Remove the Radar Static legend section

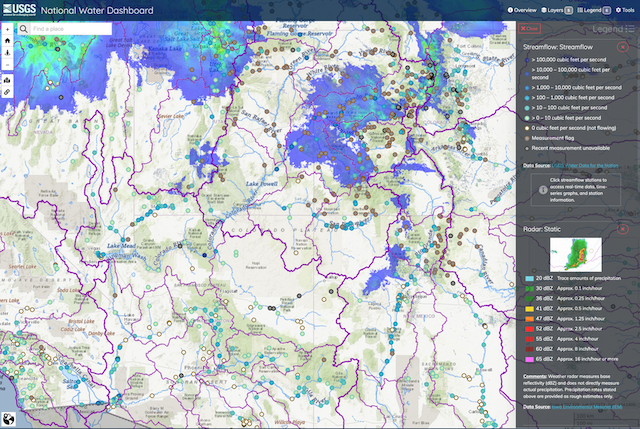pyautogui.click(x=622, y=229)
